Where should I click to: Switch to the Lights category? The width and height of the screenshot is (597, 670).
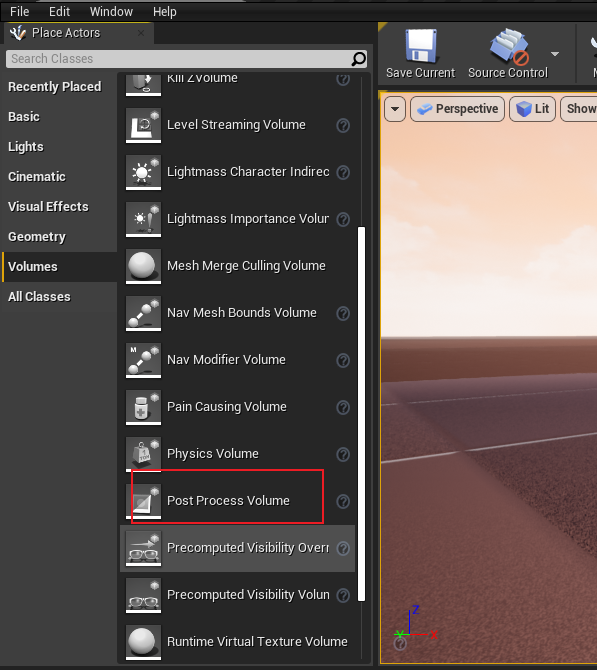26,147
